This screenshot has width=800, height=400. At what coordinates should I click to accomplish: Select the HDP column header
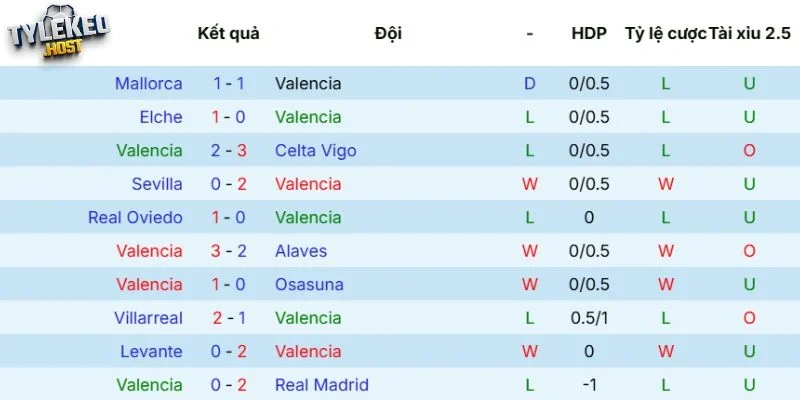[589, 33]
